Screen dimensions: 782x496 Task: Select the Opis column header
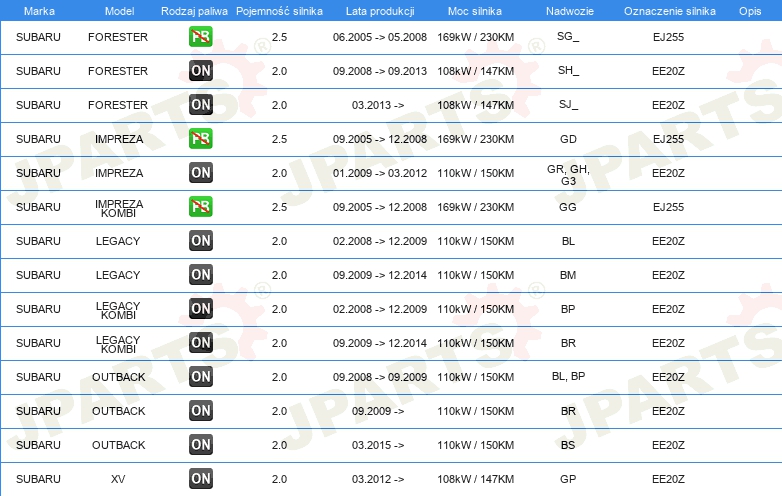tap(749, 10)
